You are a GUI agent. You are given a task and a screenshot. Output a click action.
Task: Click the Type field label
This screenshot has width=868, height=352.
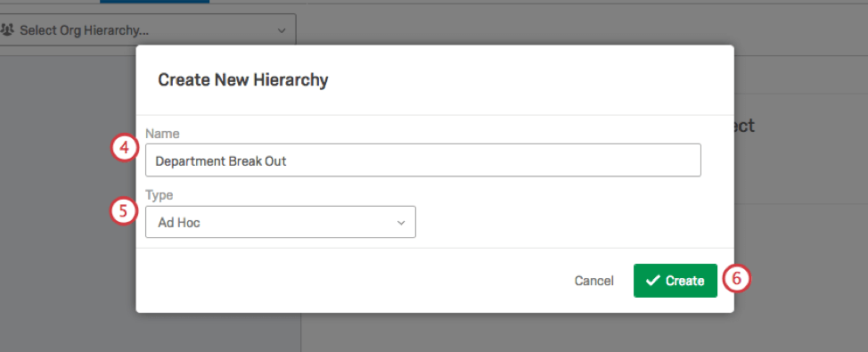coord(160,195)
